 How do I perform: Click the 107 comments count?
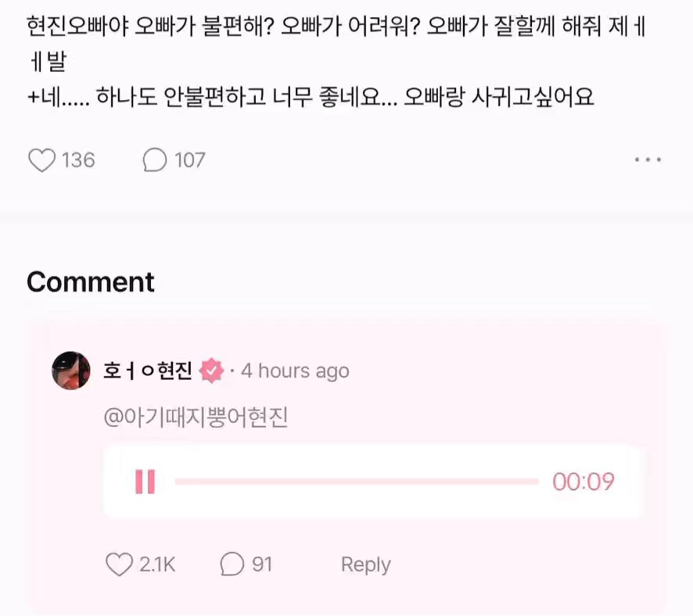coord(189,159)
